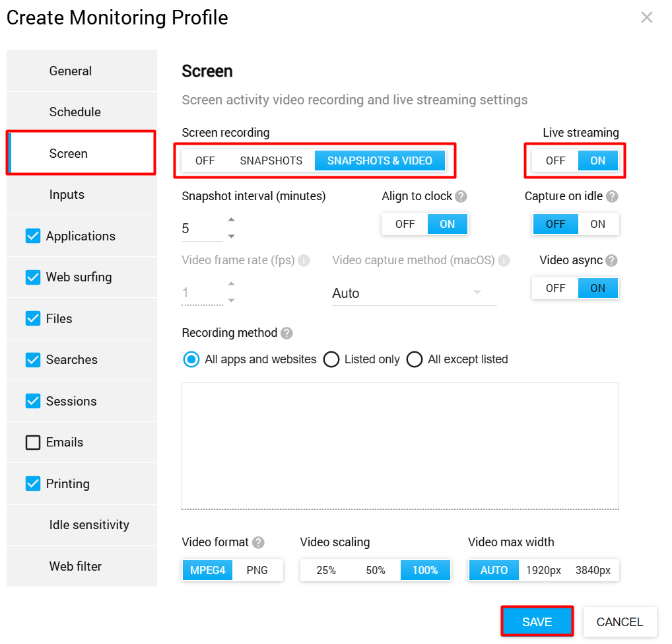Click help icon next to Video async
This screenshot has width=672, height=644.
pos(612,260)
